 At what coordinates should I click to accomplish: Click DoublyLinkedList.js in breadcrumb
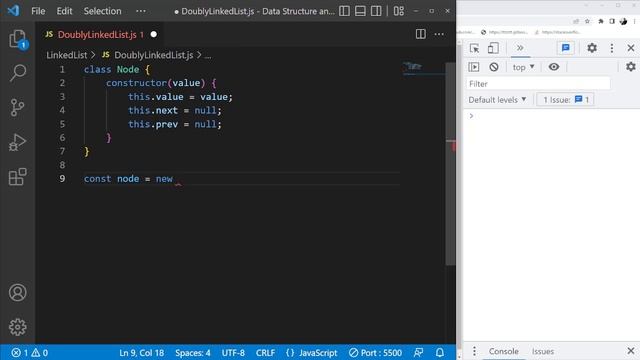pyautogui.click(x=153, y=55)
